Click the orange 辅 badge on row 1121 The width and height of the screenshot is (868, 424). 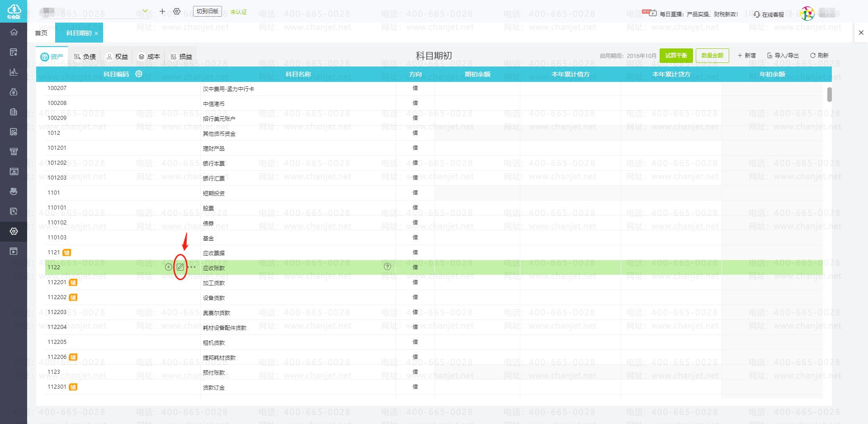(67, 252)
